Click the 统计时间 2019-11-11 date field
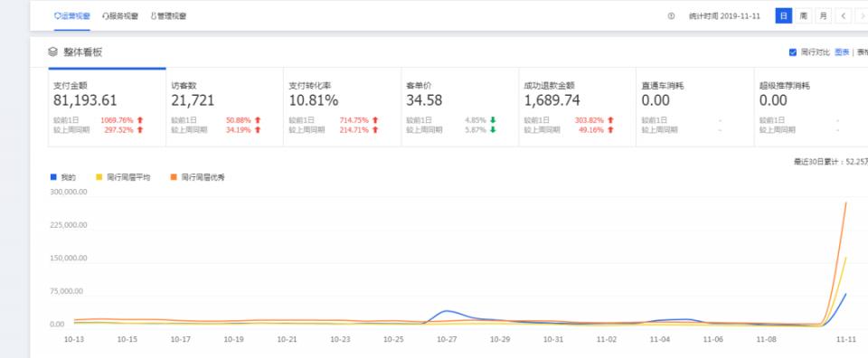The image size is (868, 358). tap(724, 16)
